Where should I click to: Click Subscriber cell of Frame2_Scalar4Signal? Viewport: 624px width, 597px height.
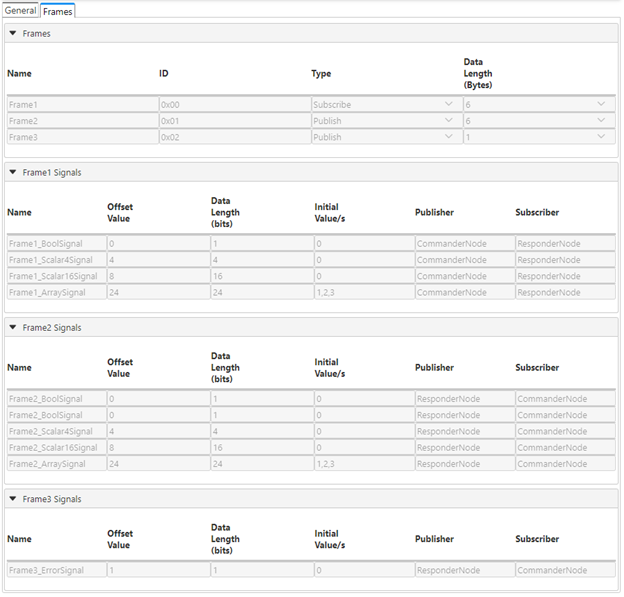pyautogui.click(x=566, y=431)
